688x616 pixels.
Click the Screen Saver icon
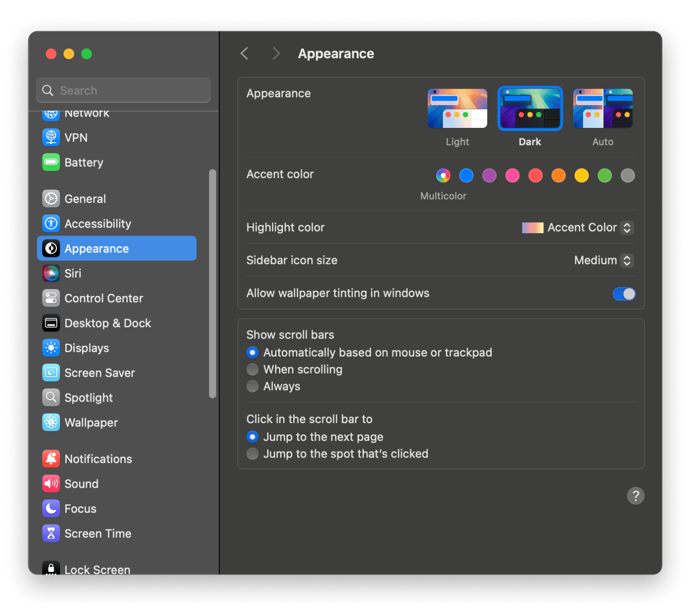pos(51,372)
